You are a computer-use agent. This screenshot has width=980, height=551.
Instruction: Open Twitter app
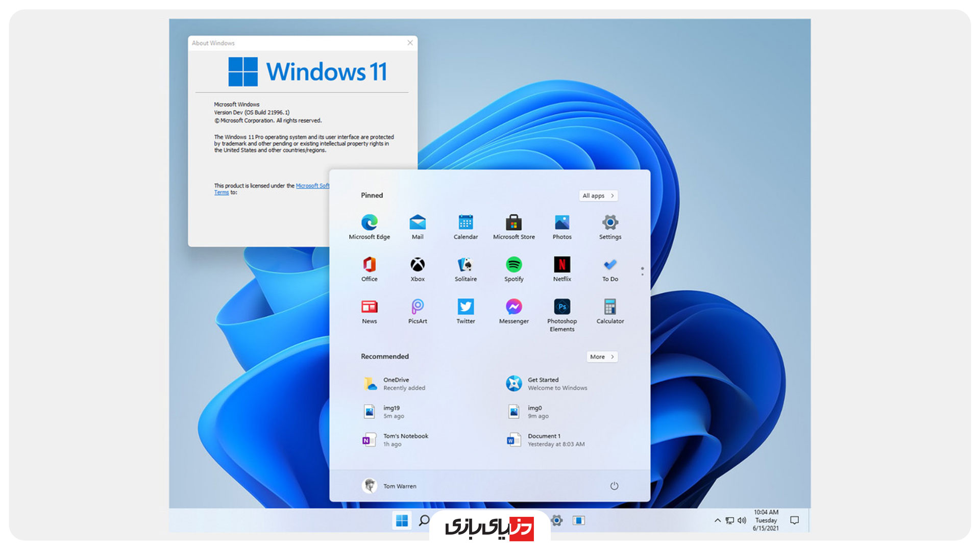(465, 308)
